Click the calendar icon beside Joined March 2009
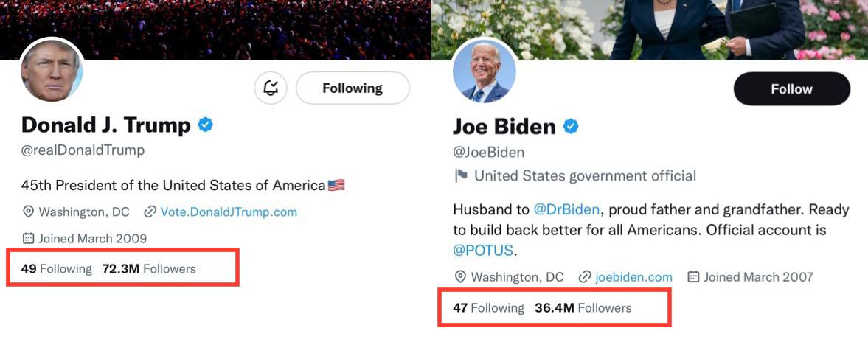The image size is (868, 342). [29, 238]
